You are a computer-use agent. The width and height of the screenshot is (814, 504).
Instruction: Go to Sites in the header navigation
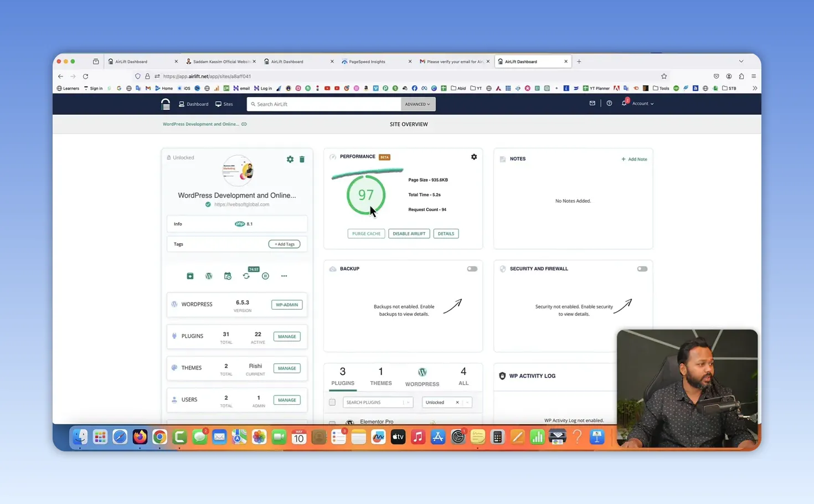[x=224, y=104]
